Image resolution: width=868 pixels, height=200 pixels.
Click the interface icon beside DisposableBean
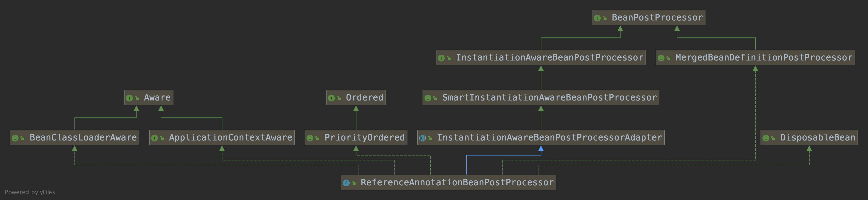tap(766, 138)
